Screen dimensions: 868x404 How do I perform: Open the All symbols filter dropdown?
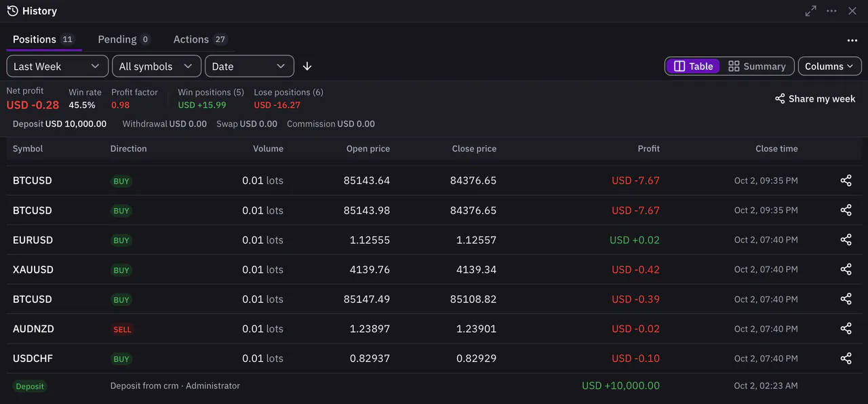[157, 66]
